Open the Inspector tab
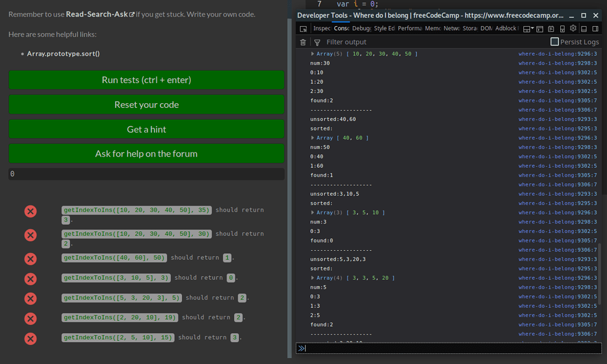Viewport: 607px width, 364px height. 322,28
